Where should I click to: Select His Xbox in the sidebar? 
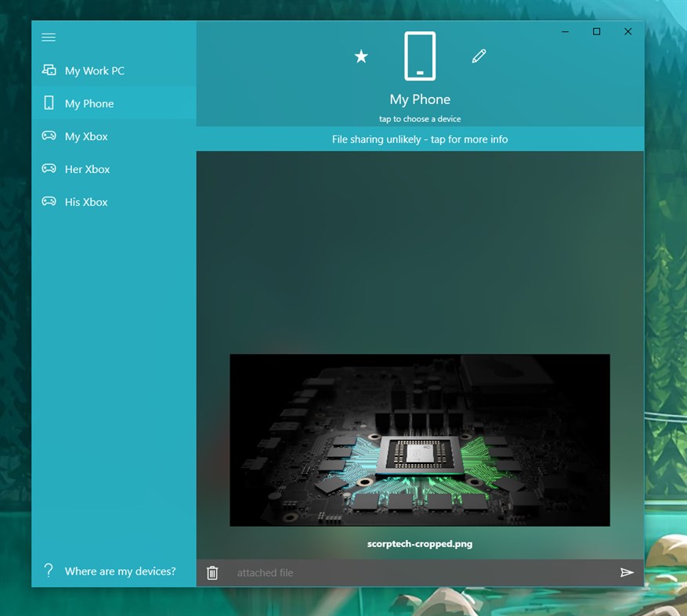(85, 202)
